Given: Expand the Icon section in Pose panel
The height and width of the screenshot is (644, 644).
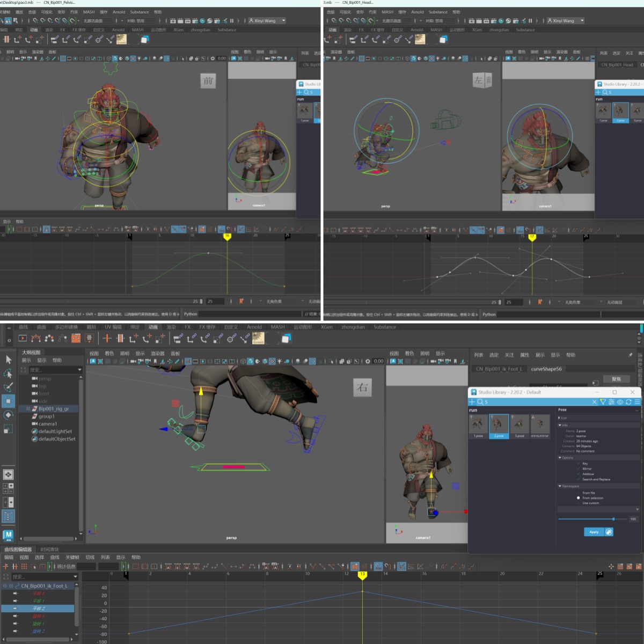Looking at the screenshot, I should pyautogui.click(x=559, y=418).
